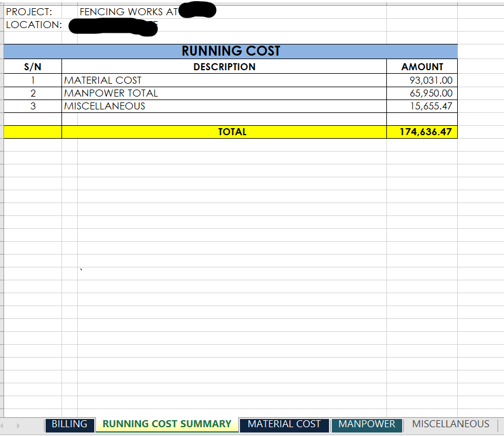This screenshot has height=436, width=504.
Task: Go to the MANPOWER sheet tab
Action: point(366,424)
